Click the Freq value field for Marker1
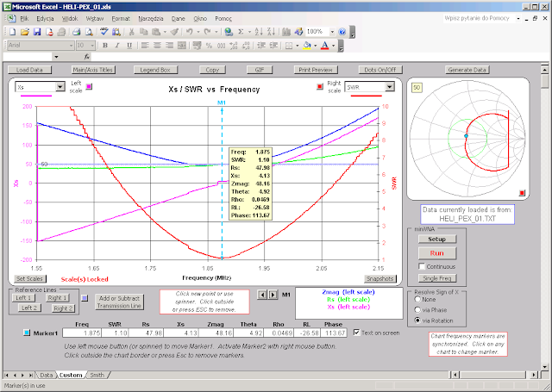 82,333
